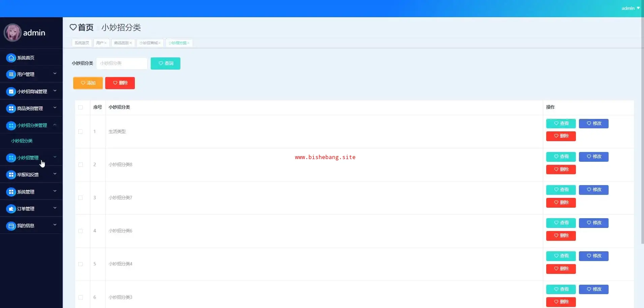644x308 pixels.
Task: Click 删除 for the 生活类型 row
Action: click(561, 136)
